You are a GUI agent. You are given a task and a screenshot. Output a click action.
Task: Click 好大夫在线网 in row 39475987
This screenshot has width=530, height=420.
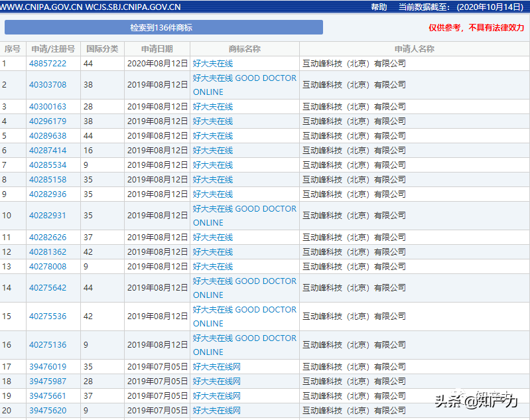click(x=217, y=382)
